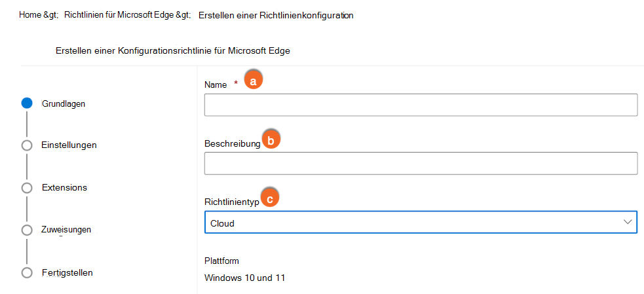Open the Extensions step label
Screen dimensions: 644x294
(x=64, y=188)
